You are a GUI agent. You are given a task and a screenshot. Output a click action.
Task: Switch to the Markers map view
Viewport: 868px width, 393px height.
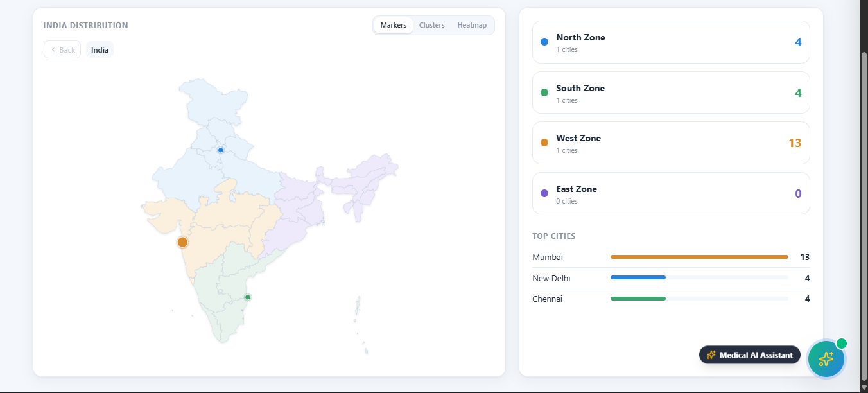393,25
